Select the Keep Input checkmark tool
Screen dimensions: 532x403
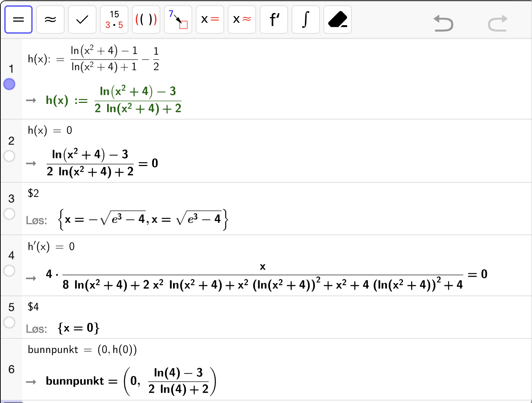tap(82, 20)
